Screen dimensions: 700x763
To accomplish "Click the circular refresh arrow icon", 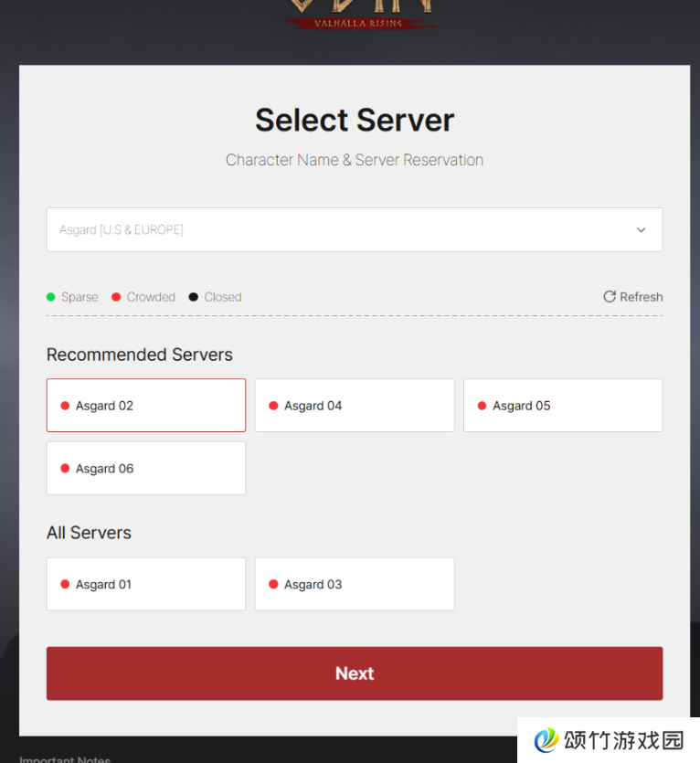I will [x=610, y=296].
